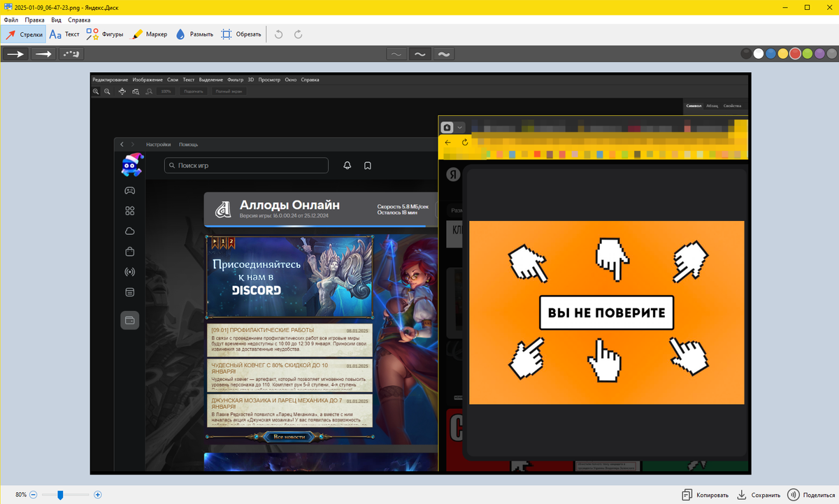Redo the last undone edit
Viewport: 839px width, 504px height.
tap(299, 34)
